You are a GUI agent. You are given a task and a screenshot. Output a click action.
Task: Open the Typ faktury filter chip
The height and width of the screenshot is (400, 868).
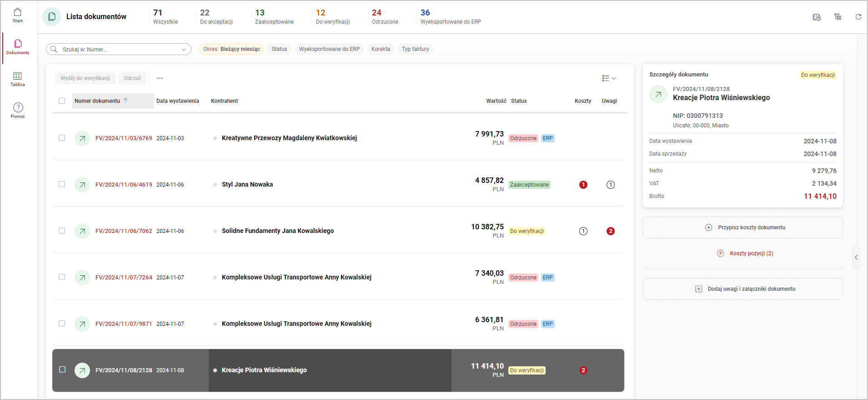coord(415,49)
